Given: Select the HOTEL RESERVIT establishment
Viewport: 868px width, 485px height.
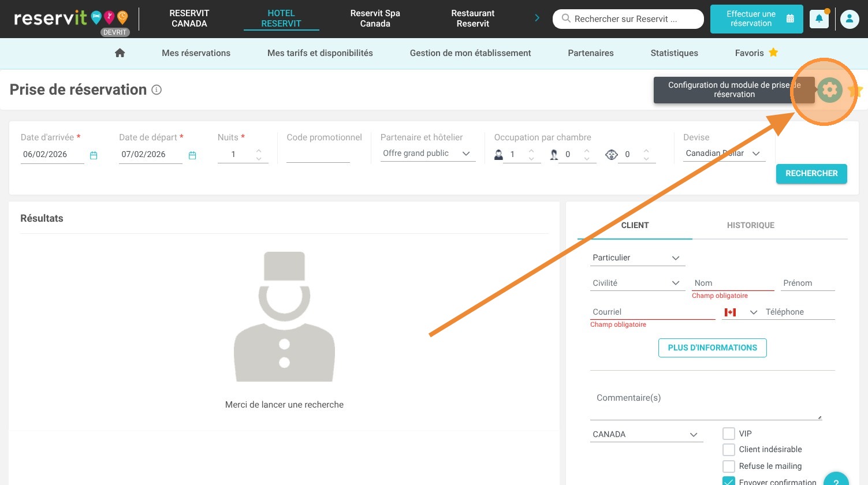Looking at the screenshot, I should [281, 18].
